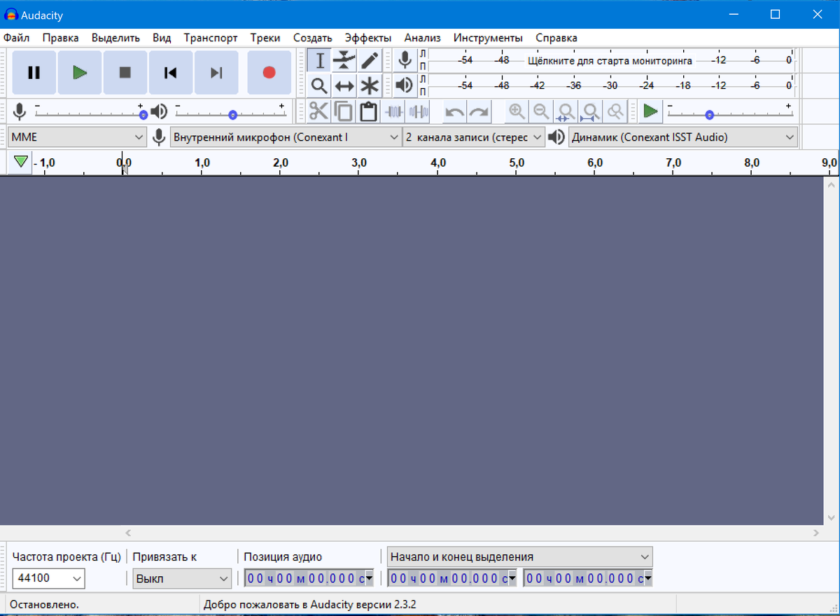Choose the Time Shift arrows tool
The width and height of the screenshot is (840, 616).
tap(344, 86)
